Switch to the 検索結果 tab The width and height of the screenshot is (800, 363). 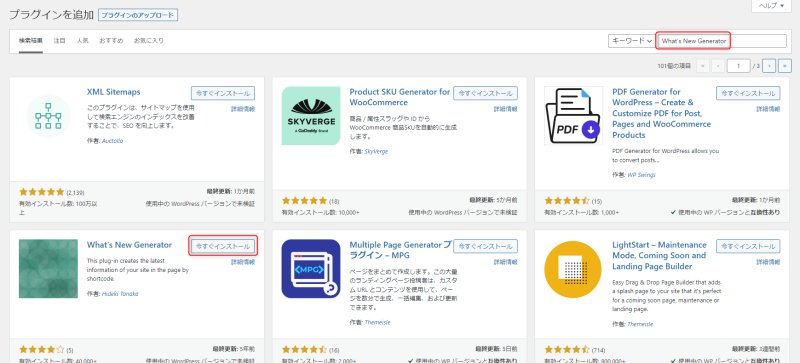click(31, 41)
